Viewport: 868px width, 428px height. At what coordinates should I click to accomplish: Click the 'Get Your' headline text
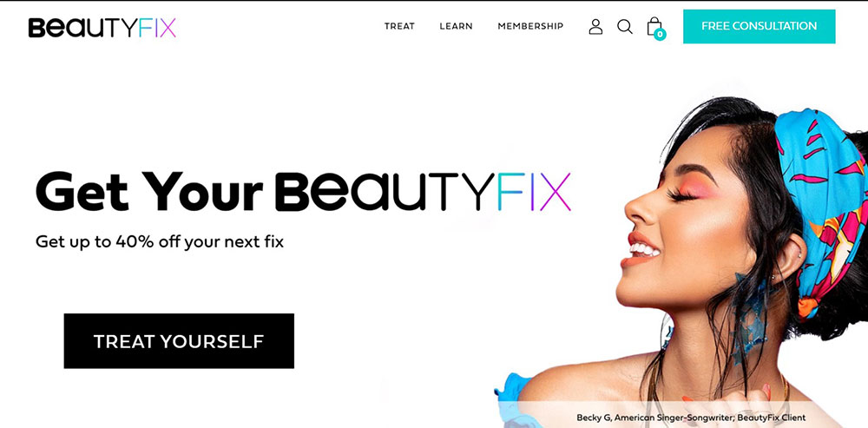pyautogui.click(x=149, y=192)
